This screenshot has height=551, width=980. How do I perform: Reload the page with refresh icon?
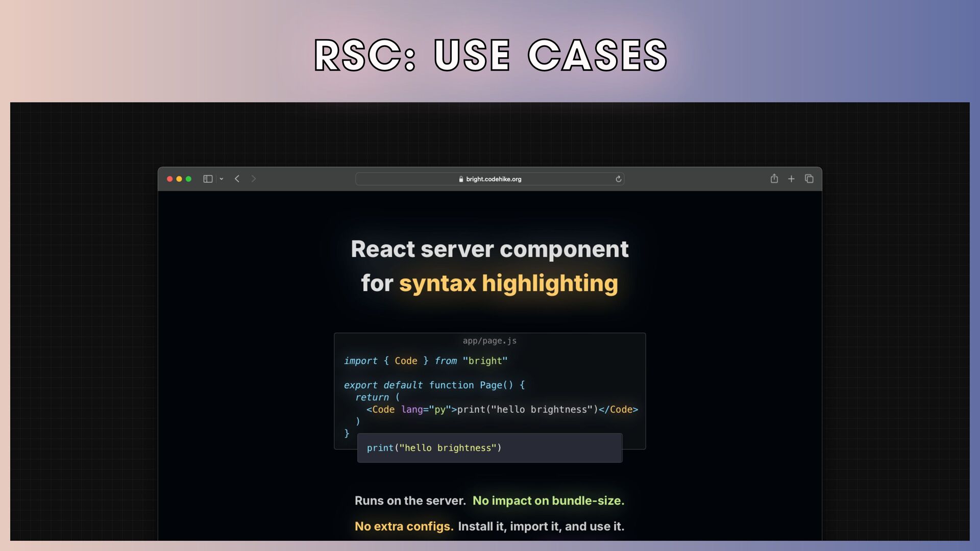coord(618,179)
